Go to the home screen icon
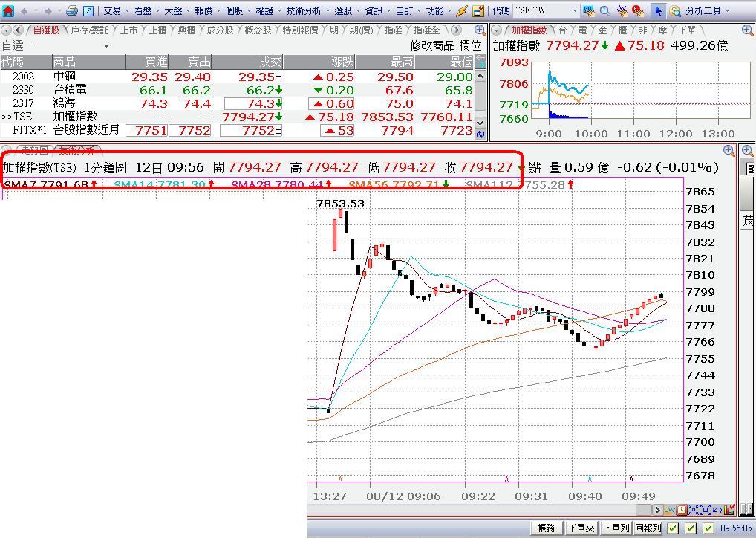Viewport: 756px width, 538px height. (8, 10)
